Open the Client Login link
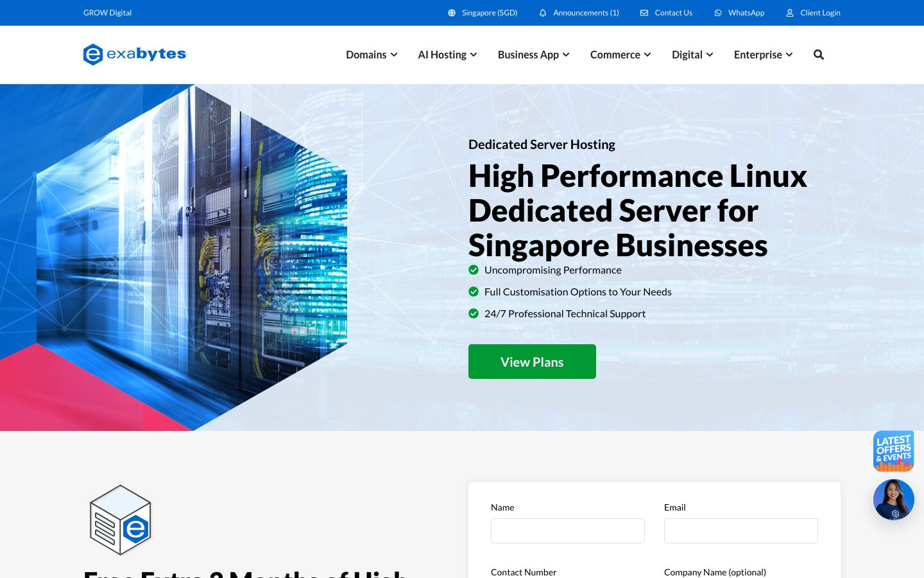 (813, 13)
